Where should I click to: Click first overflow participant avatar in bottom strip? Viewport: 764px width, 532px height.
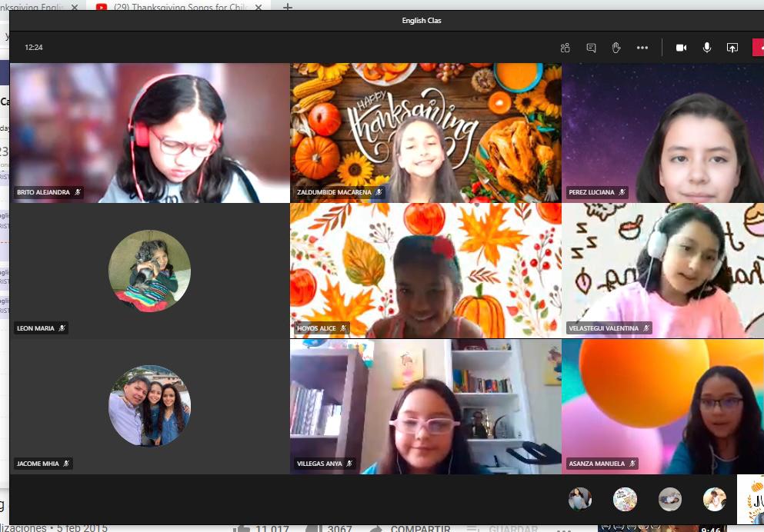tap(580, 499)
